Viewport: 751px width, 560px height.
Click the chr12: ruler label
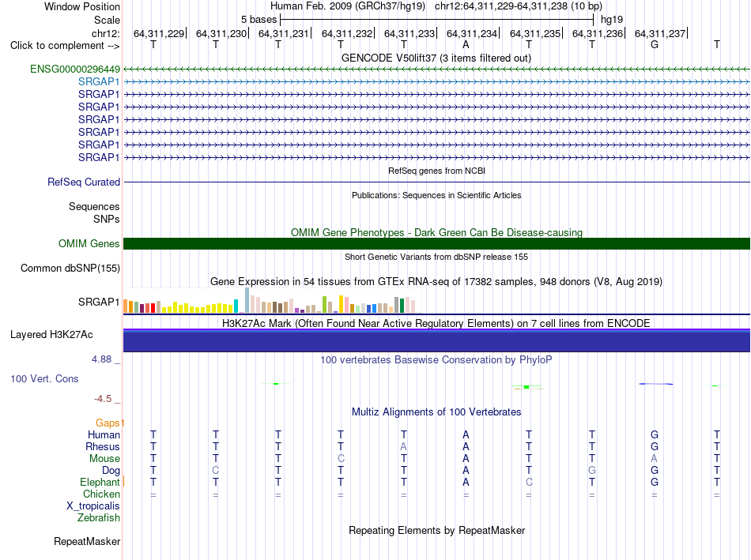[106, 33]
